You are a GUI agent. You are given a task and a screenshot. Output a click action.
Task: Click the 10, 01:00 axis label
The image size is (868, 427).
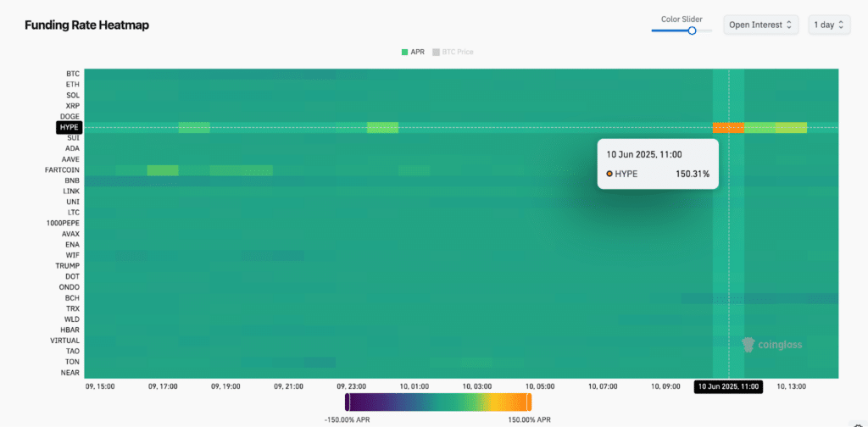point(415,387)
